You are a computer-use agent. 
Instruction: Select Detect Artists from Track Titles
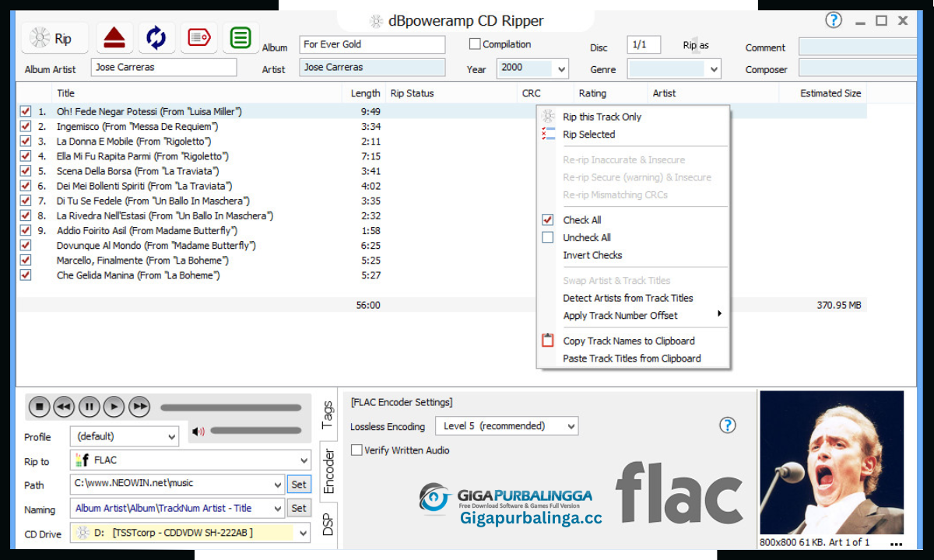point(628,298)
